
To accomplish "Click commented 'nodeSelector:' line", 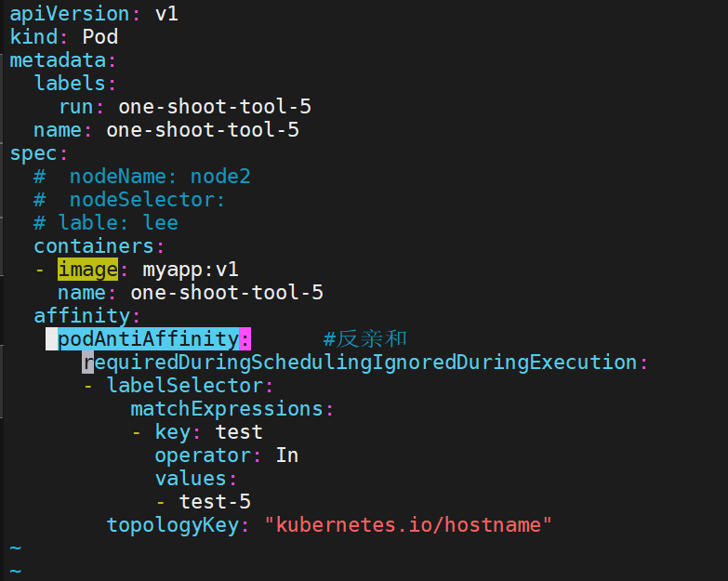I will click(129, 200).
